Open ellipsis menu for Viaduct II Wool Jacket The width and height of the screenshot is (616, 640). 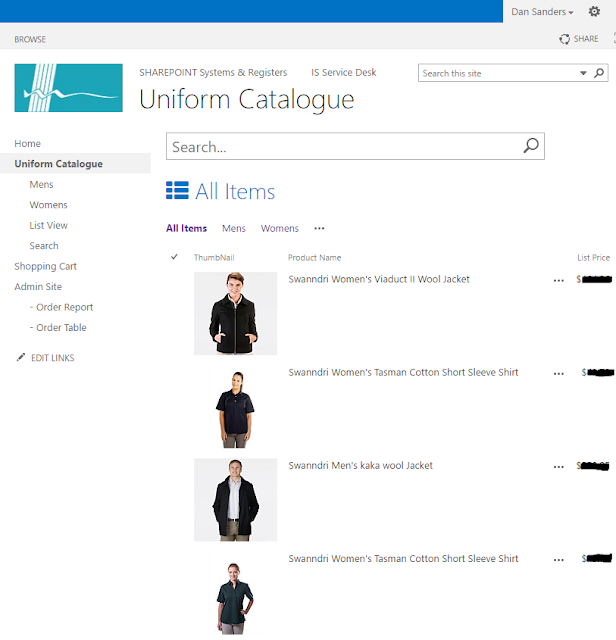(558, 280)
